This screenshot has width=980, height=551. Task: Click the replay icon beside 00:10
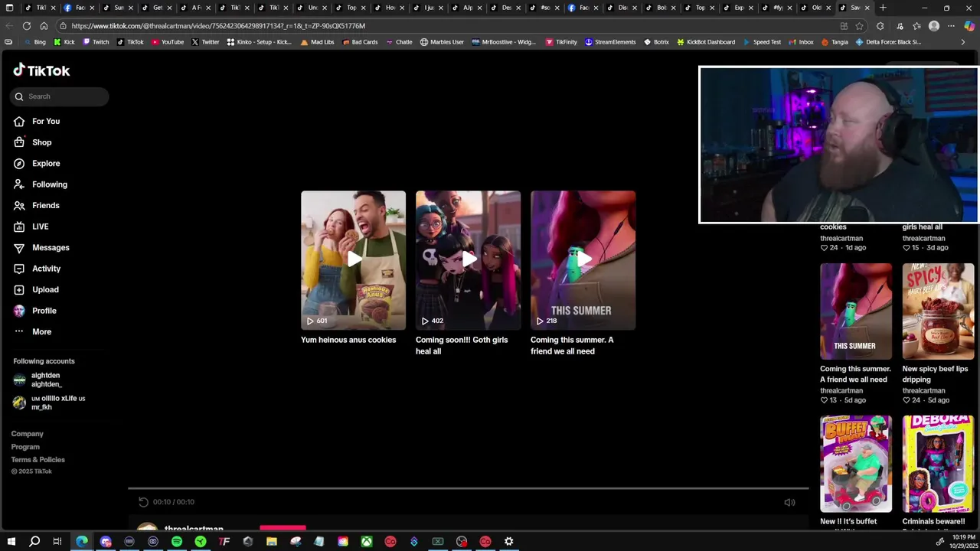143,502
